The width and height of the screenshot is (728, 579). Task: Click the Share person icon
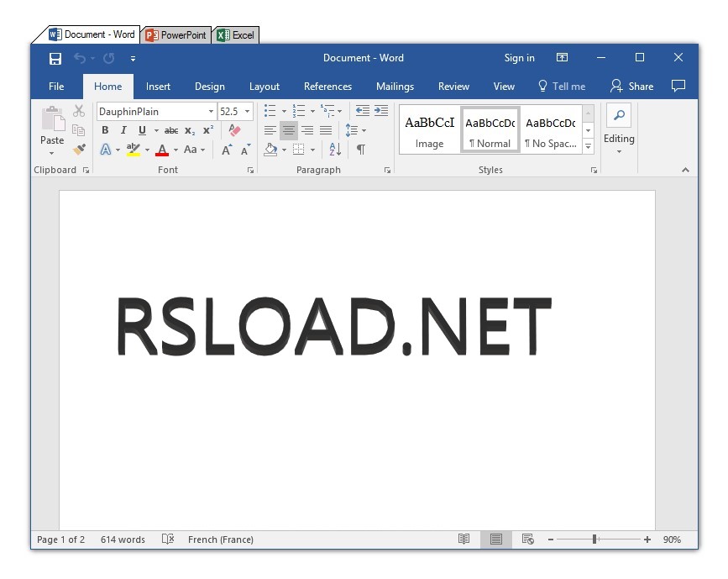tap(616, 86)
